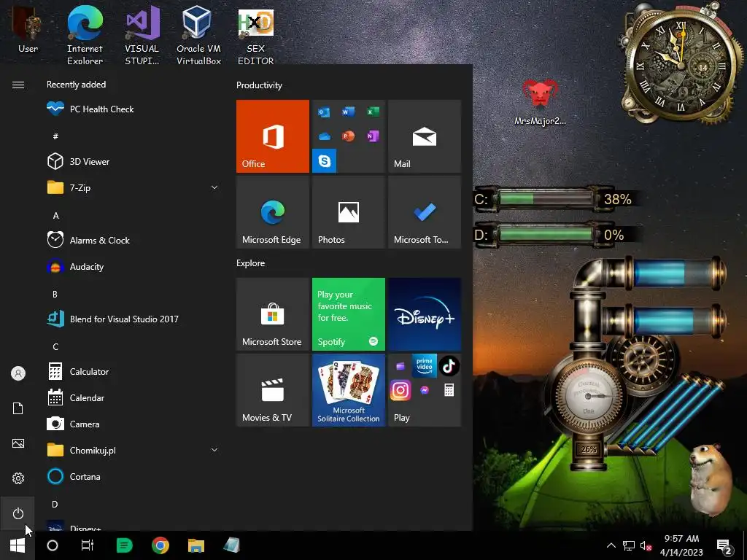Open the Action Center notifications icon
Screen dimensions: 747x560
click(x=724, y=545)
